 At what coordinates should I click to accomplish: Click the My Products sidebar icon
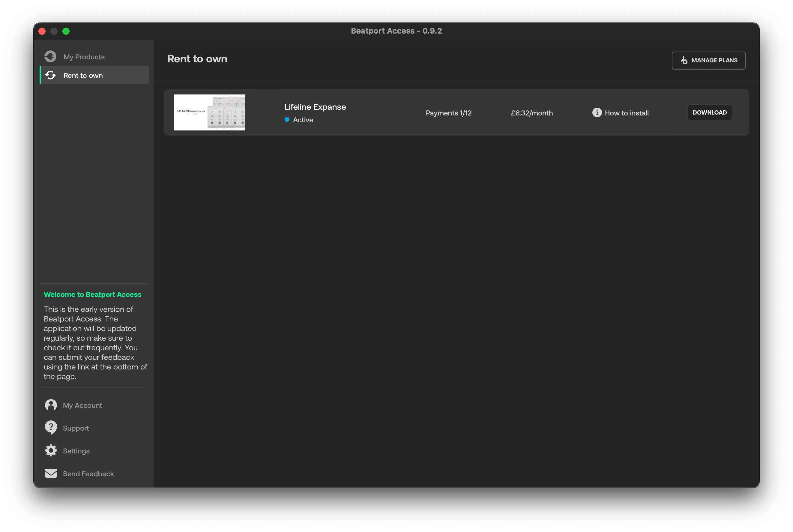point(50,56)
